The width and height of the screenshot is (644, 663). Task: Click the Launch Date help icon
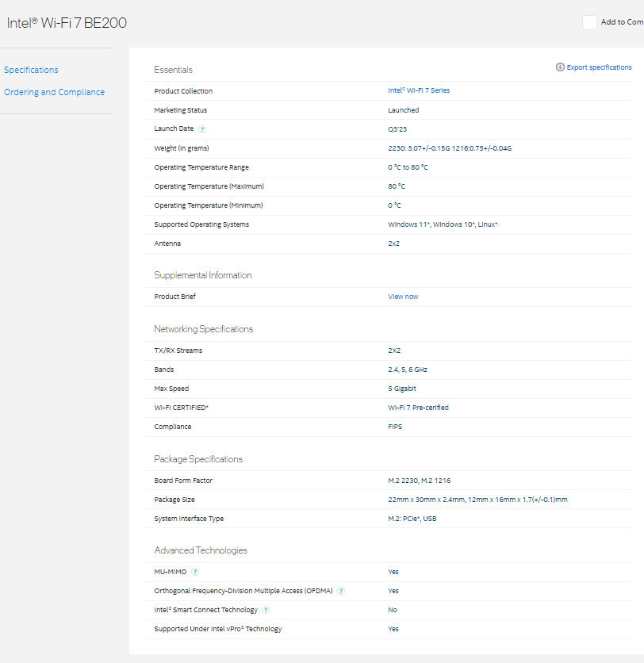[x=202, y=129]
